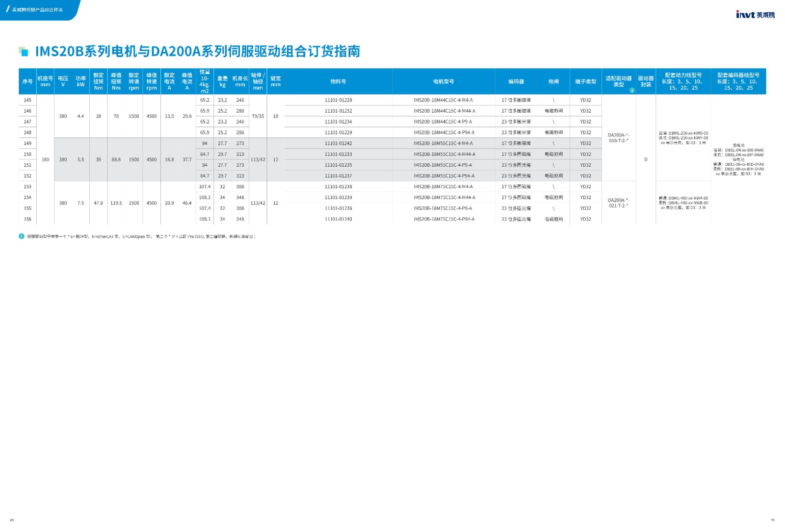Click the weight value 23.2 in row 145

coord(222,100)
